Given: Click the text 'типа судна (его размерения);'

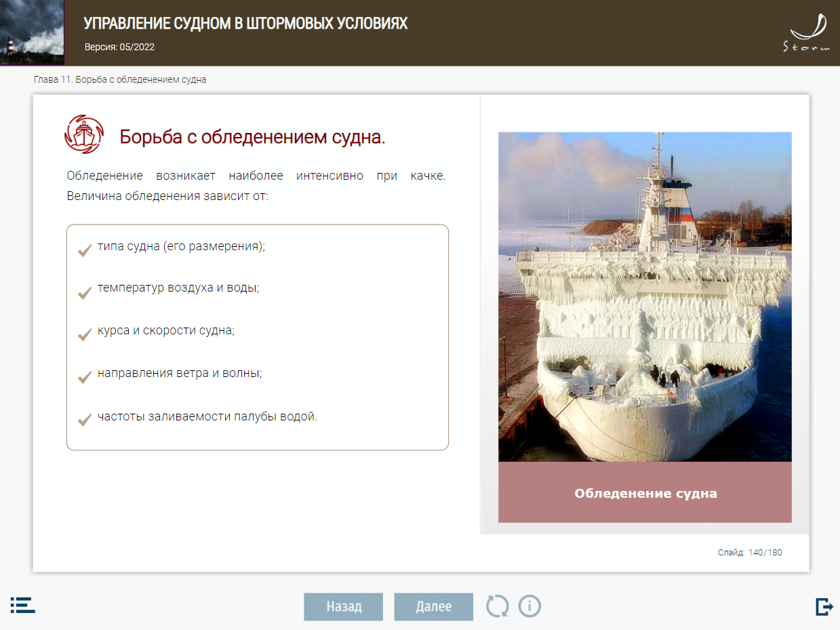Looking at the screenshot, I should coord(181,246).
